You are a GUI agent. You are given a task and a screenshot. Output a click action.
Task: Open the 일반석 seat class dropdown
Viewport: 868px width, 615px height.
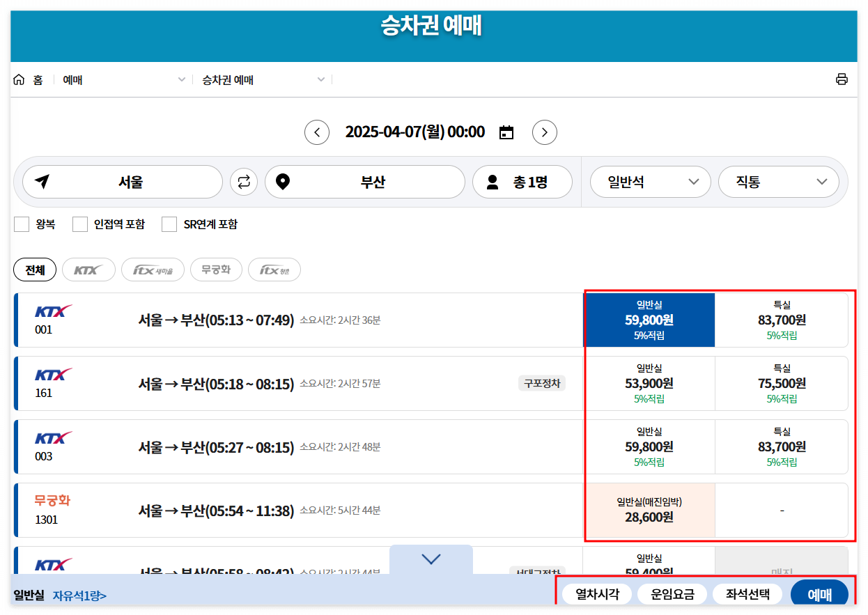pos(650,182)
